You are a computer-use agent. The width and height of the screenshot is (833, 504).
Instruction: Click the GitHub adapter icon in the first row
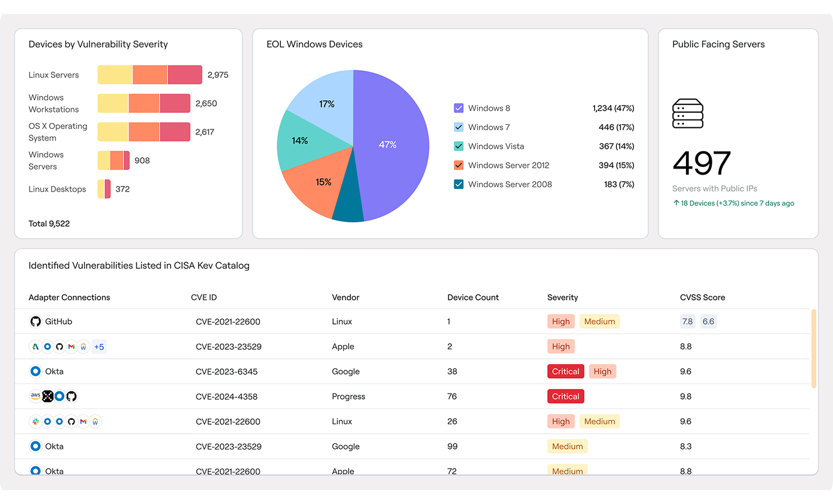tap(35, 321)
